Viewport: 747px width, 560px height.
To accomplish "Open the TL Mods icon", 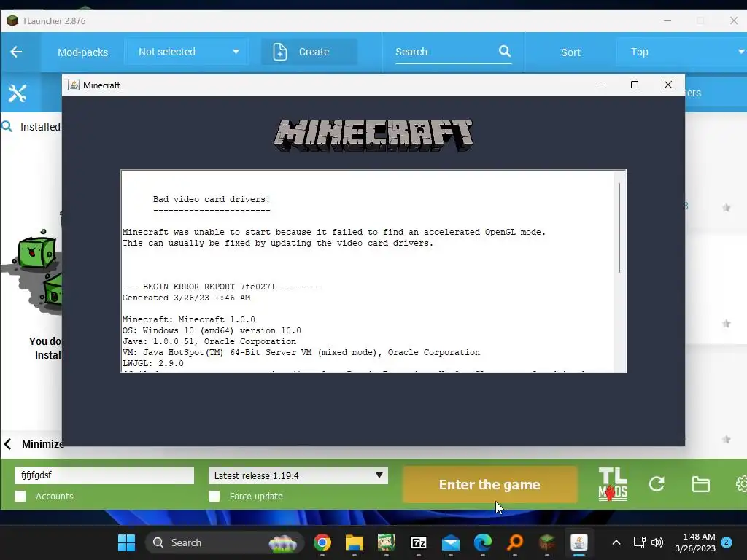I will (x=613, y=484).
